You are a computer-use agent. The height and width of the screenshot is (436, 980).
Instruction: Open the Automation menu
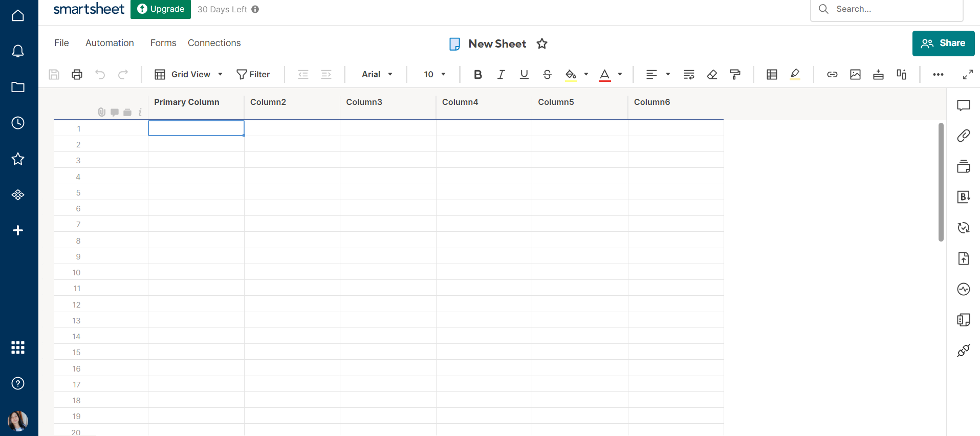click(110, 43)
